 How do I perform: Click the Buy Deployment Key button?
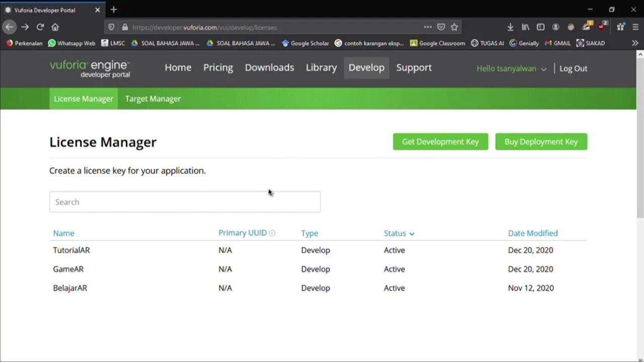(541, 142)
